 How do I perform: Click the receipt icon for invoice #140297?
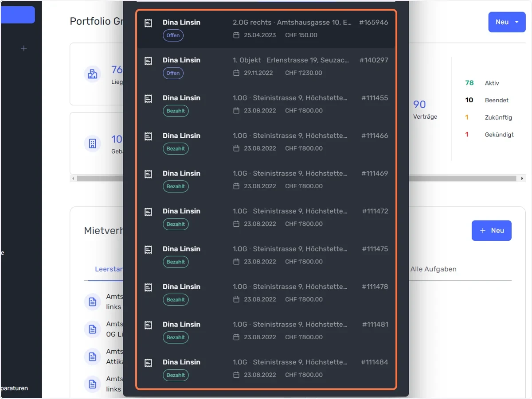coord(149,61)
